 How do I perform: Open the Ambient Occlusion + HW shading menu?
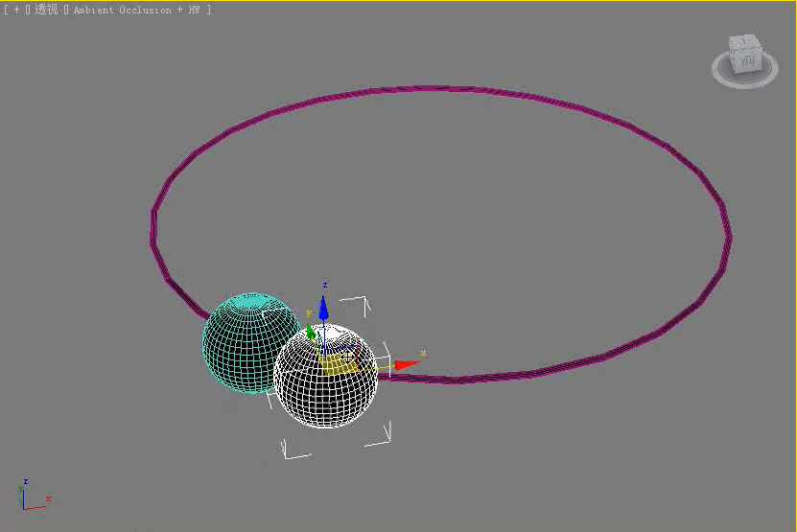137,10
